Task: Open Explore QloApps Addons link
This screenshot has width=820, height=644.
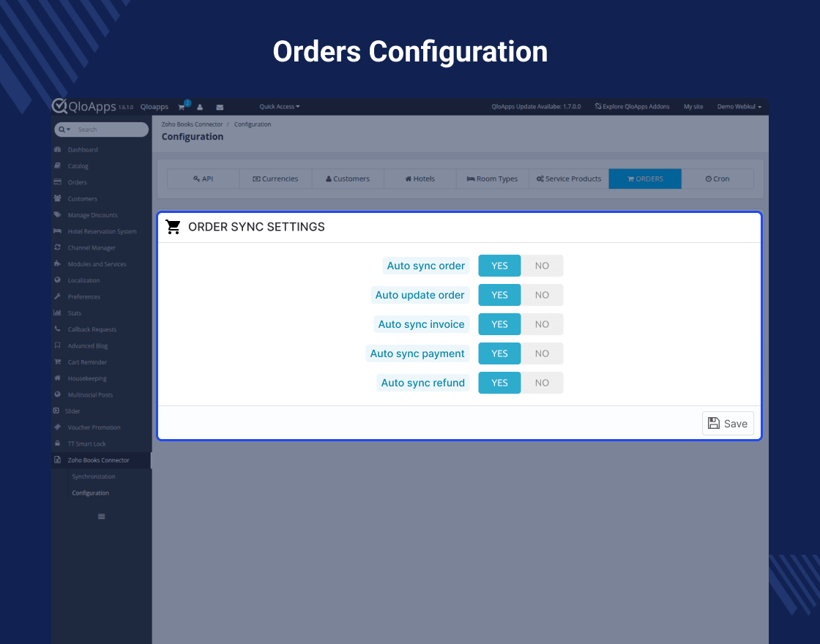Action: tap(632, 107)
